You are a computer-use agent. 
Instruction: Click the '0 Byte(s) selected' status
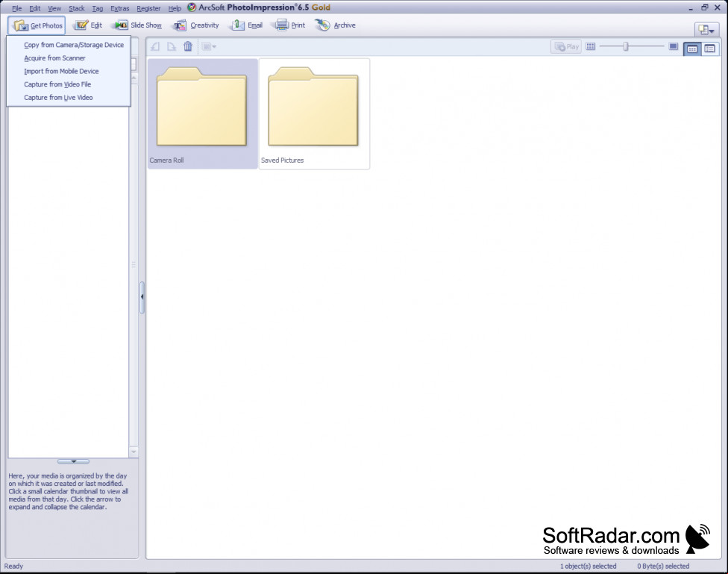(x=663, y=566)
